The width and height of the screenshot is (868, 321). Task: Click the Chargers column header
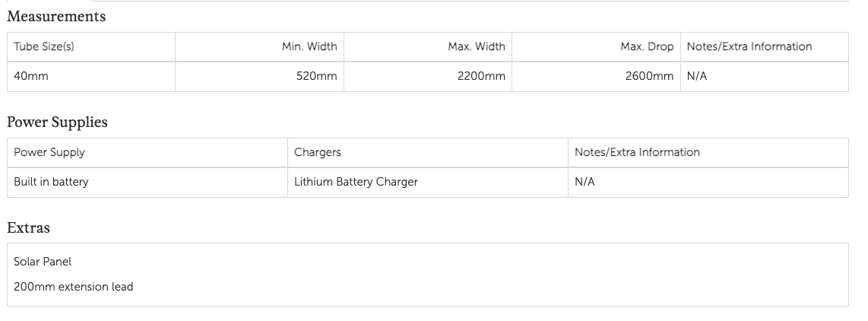point(318,152)
